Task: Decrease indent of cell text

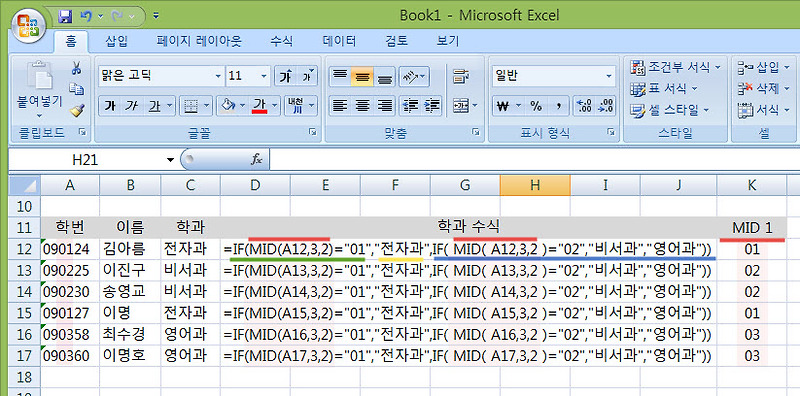Action: click(410, 106)
